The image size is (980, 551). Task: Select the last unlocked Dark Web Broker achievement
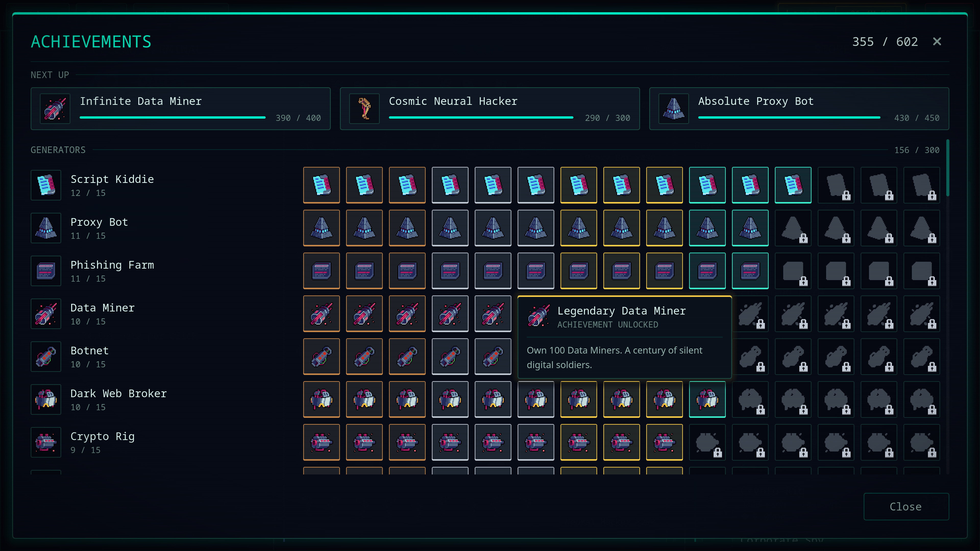[x=707, y=399]
